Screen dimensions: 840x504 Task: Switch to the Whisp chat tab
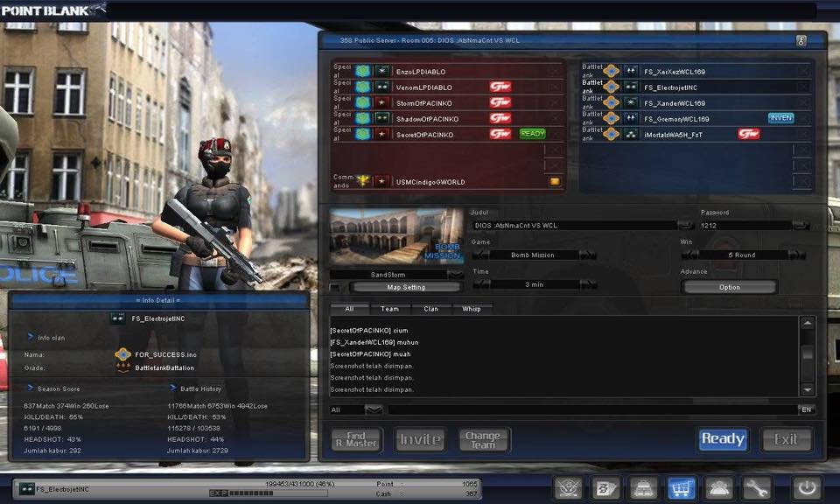point(472,309)
